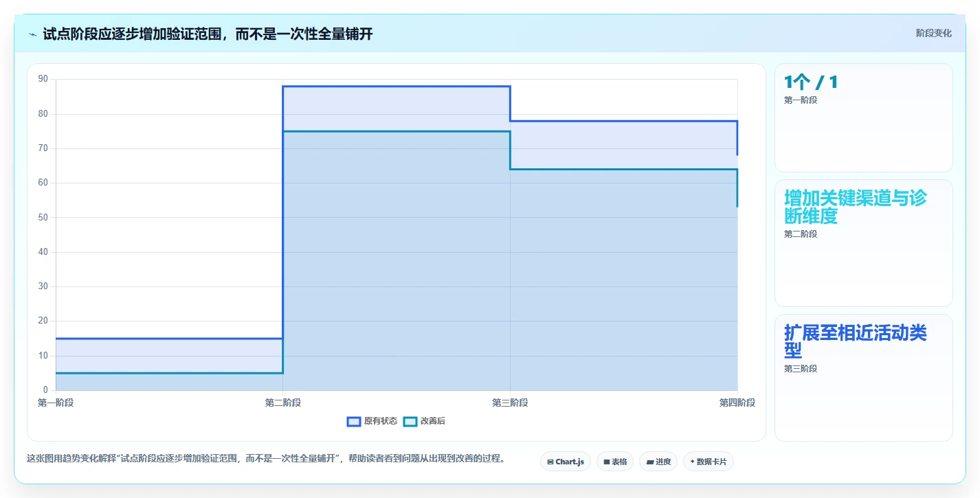Screen dimensions: 980x498
Task: Click the chart title 试点阶段应逐步增加验证范围
Action: 208,34
